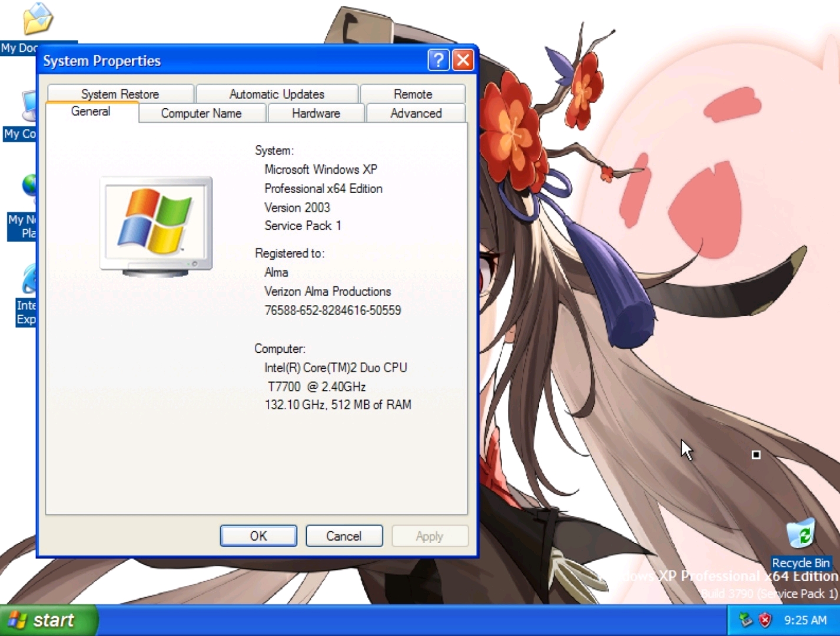This screenshot has width=840, height=636.
Task: Click the 'Professional x64 Edition' line
Action: click(323, 188)
